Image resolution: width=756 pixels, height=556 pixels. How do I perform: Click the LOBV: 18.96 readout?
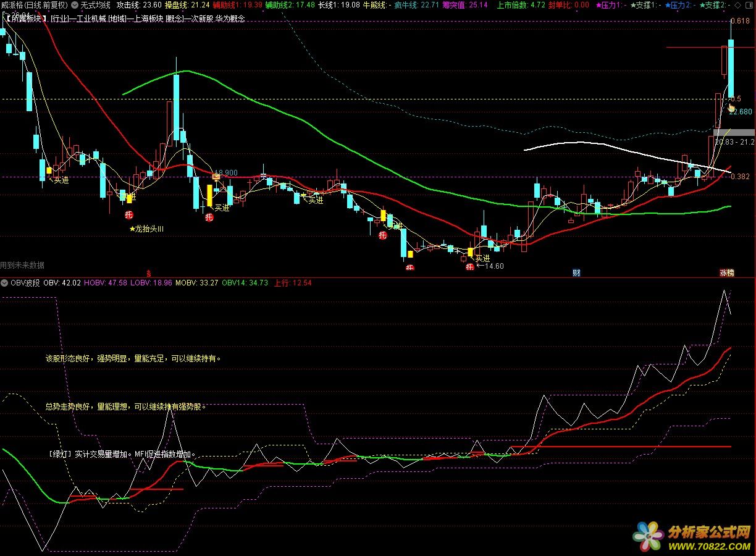point(151,282)
